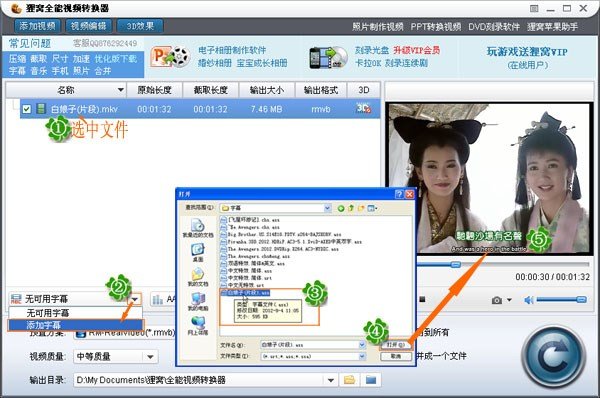Select The Avengers 2012 DVDRip file
This screenshot has width=600, height=398.
(280, 249)
